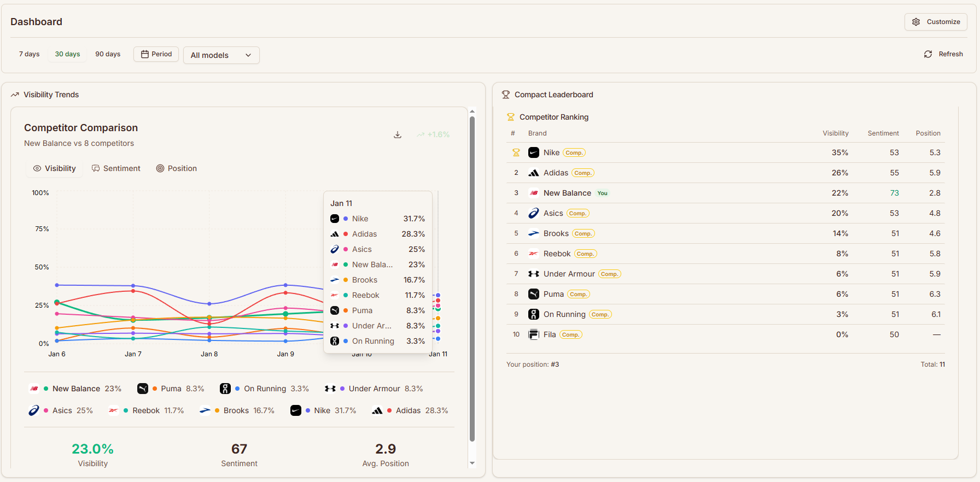Click the 67 Sentiment summary value
980x482 pixels.
tap(239, 449)
